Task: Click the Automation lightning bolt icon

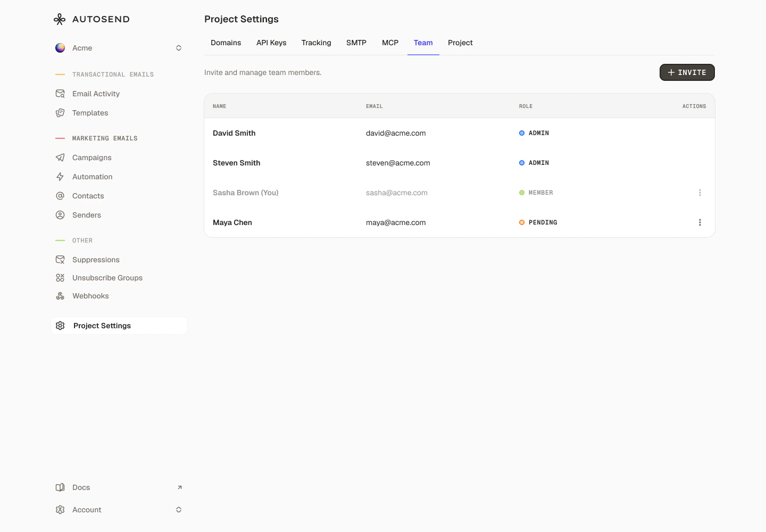Action: [x=60, y=177]
